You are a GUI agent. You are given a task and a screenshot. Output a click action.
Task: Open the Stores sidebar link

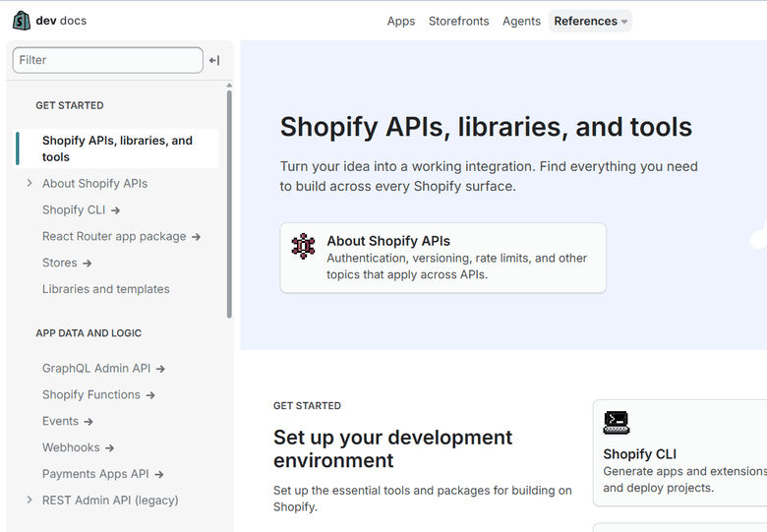[x=60, y=263]
